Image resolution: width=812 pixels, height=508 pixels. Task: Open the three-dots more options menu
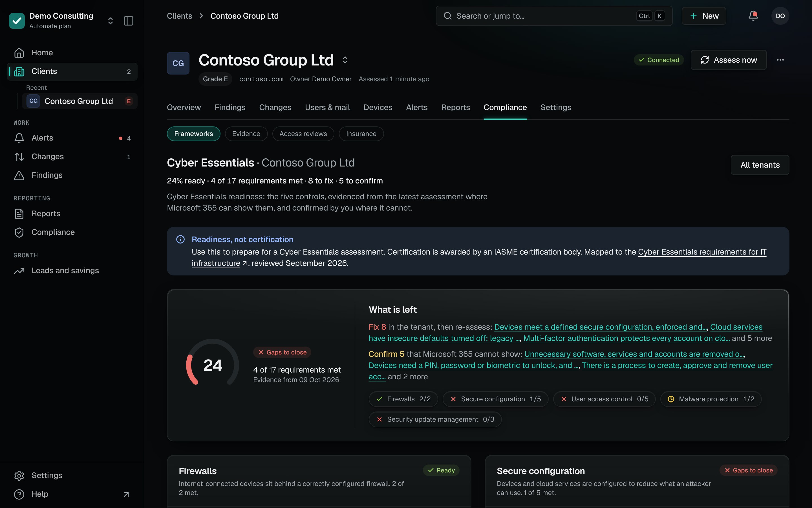(x=780, y=60)
